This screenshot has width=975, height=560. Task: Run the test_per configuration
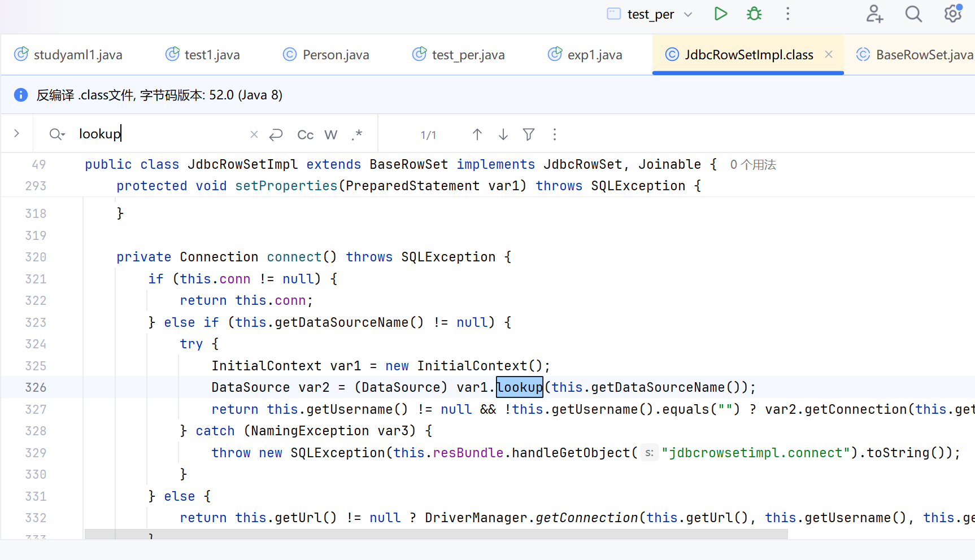(720, 14)
